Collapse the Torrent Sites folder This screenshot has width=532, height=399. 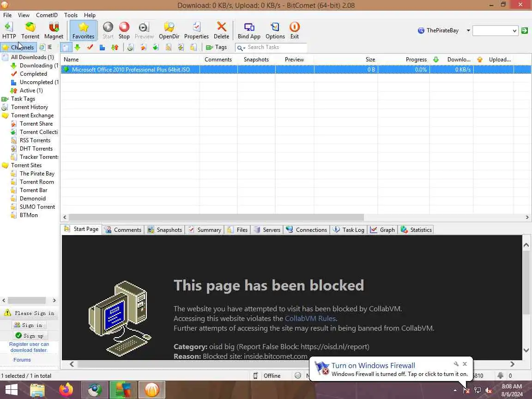(x=26, y=165)
